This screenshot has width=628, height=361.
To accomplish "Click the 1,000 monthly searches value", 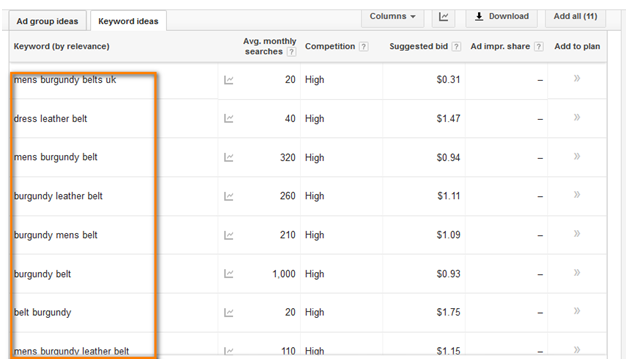I will coord(284,274).
